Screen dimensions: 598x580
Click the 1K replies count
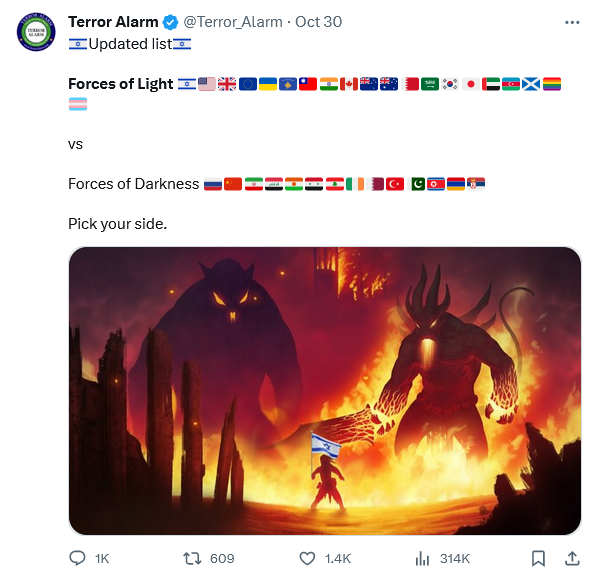coord(102,559)
